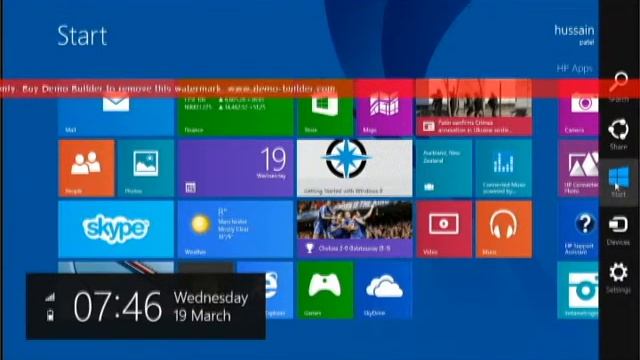Open the HP Support Assistant tile

pos(578,229)
